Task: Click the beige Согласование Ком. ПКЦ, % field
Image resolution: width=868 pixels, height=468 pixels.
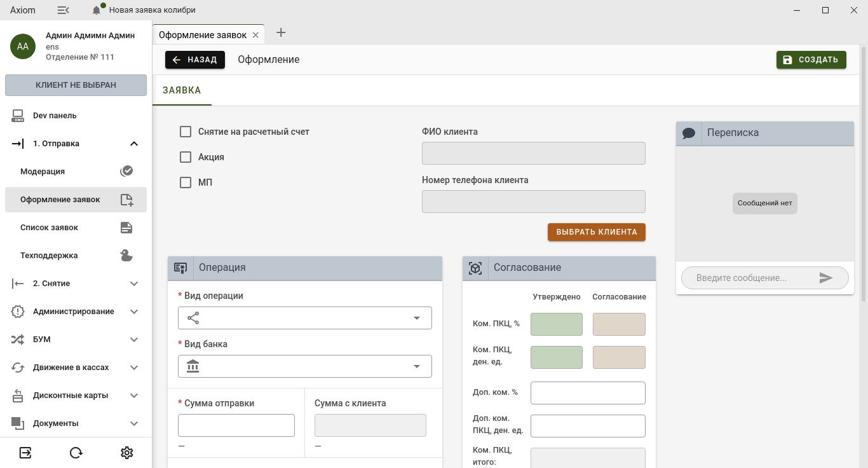Action: [x=619, y=324]
